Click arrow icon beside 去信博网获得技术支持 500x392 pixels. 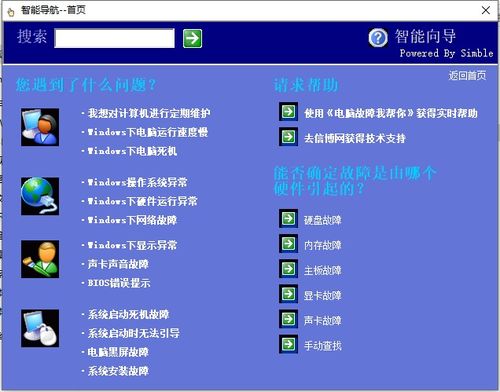[x=288, y=137]
